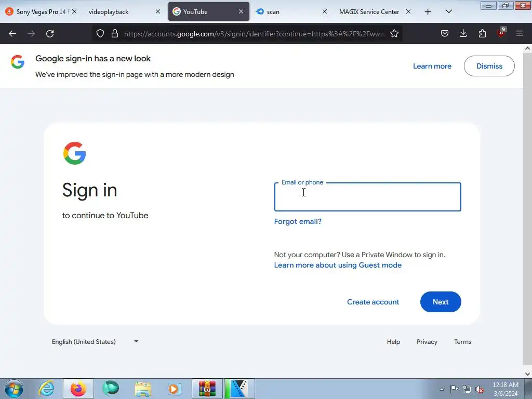Click the scrollbar down arrow
The width and height of the screenshot is (532, 399).
coord(527,374)
